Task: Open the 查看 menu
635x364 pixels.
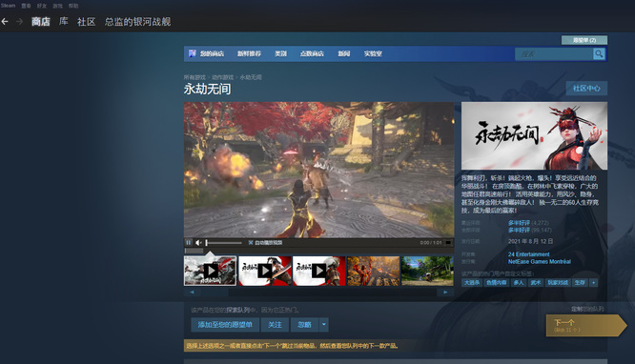Action: (x=26, y=6)
